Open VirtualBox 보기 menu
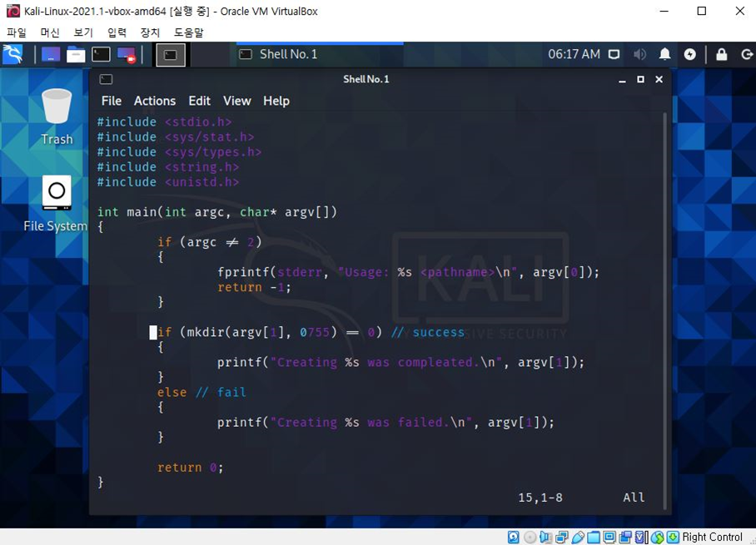756x545 pixels. (83, 32)
